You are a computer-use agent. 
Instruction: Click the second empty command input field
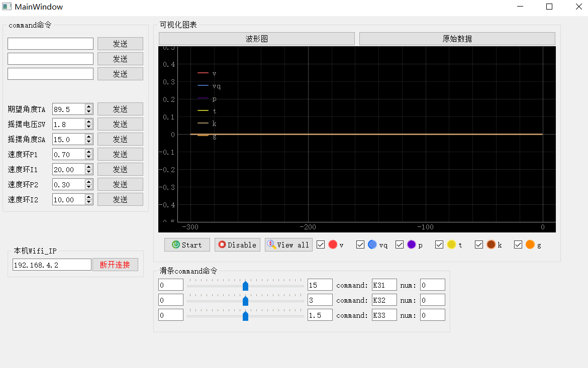point(51,58)
